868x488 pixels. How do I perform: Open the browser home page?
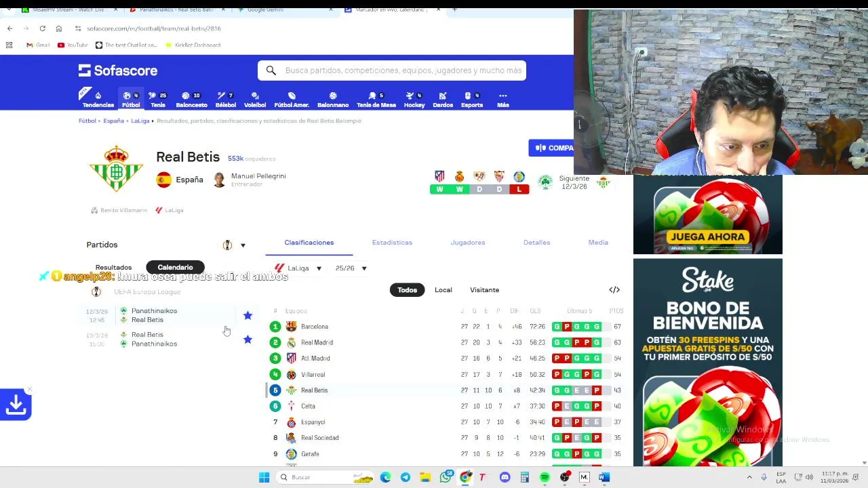58,28
